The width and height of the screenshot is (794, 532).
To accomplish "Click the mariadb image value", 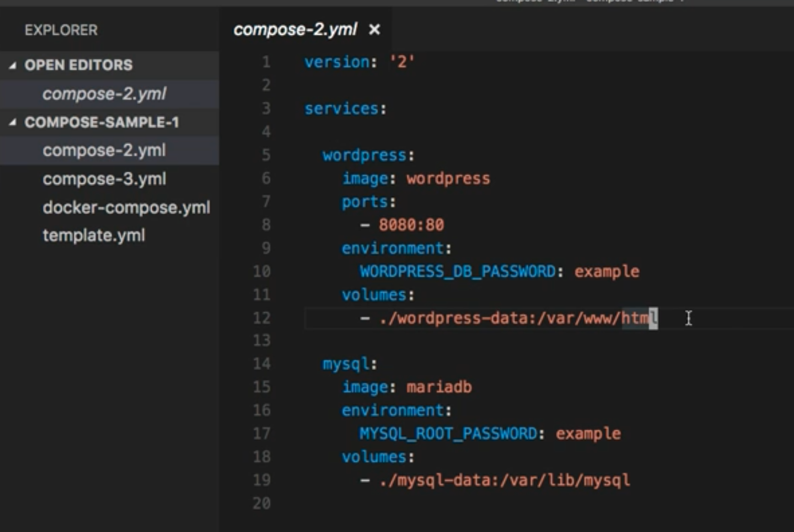I will click(439, 387).
